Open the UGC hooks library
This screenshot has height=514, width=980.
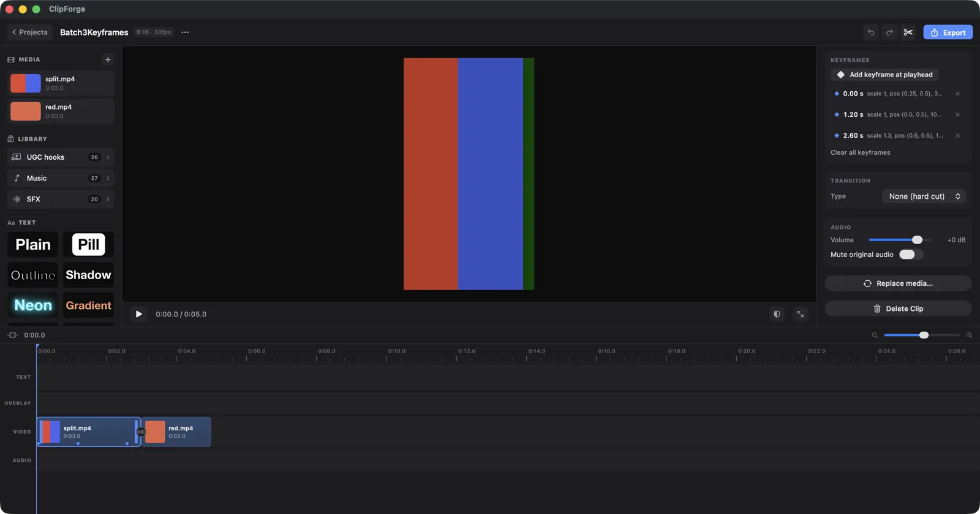click(x=61, y=157)
